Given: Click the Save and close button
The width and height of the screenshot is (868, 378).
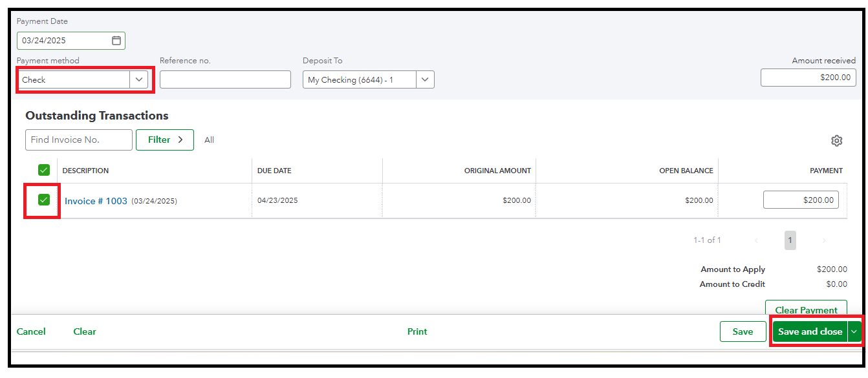Looking at the screenshot, I should (x=810, y=331).
